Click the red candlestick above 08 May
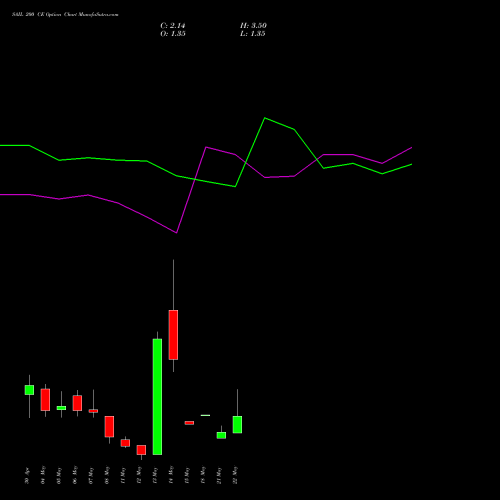Image resolution: width=500 pixels, height=500 pixels. coord(109,426)
